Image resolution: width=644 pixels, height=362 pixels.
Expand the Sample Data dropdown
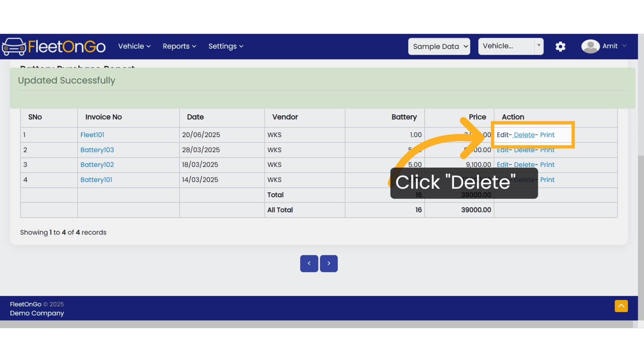point(439,46)
